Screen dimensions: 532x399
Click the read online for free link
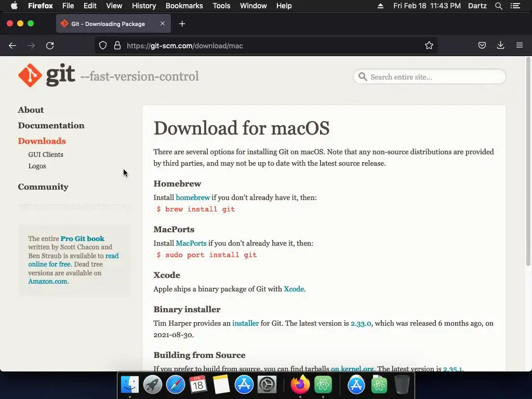pyautogui.click(x=73, y=260)
